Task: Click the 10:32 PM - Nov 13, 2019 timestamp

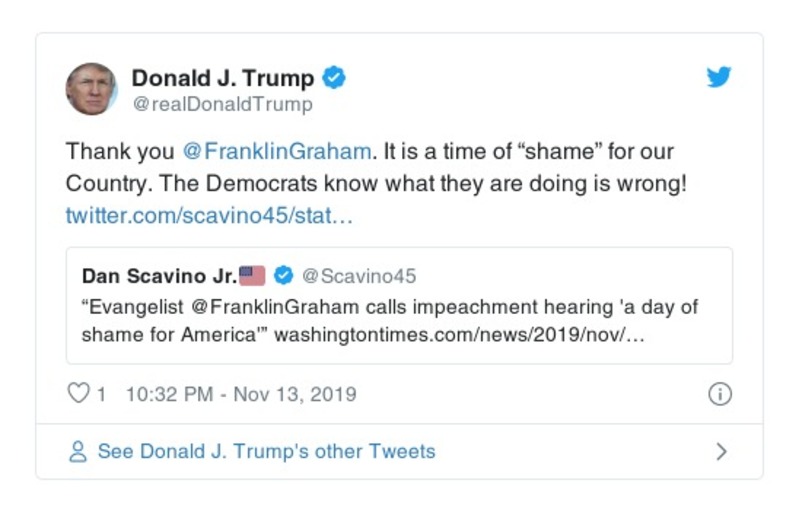Action: 241,394
